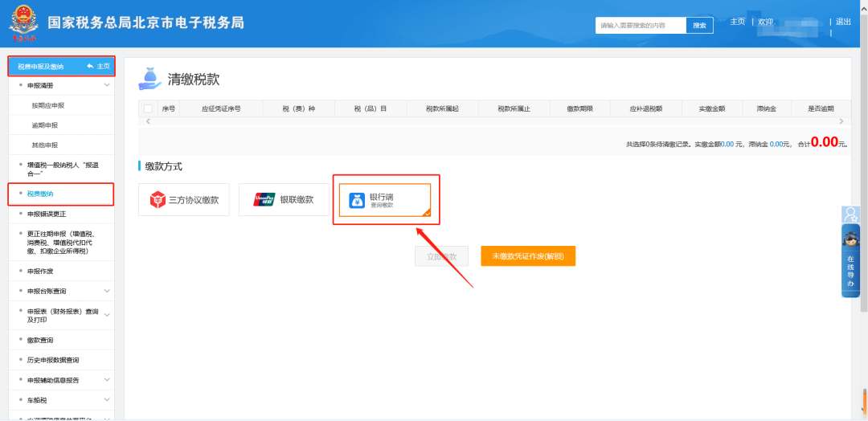Image resolution: width=868 pixels, height=421 pixels.
Task: Expand the 申报辅助信息报告 sidebar menu
Action: click(x=107, y=380)
